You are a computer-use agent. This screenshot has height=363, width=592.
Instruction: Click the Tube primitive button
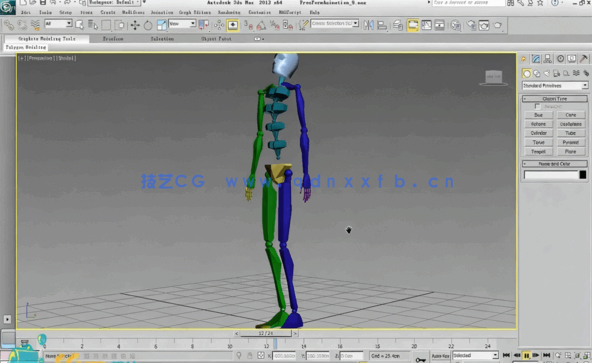[x=570, y=133]
